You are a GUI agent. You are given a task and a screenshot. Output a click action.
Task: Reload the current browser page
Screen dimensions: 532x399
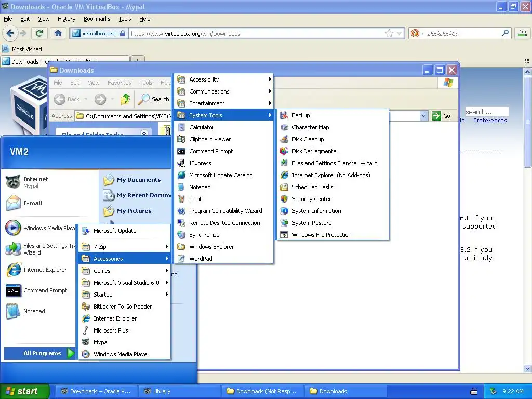39,33
